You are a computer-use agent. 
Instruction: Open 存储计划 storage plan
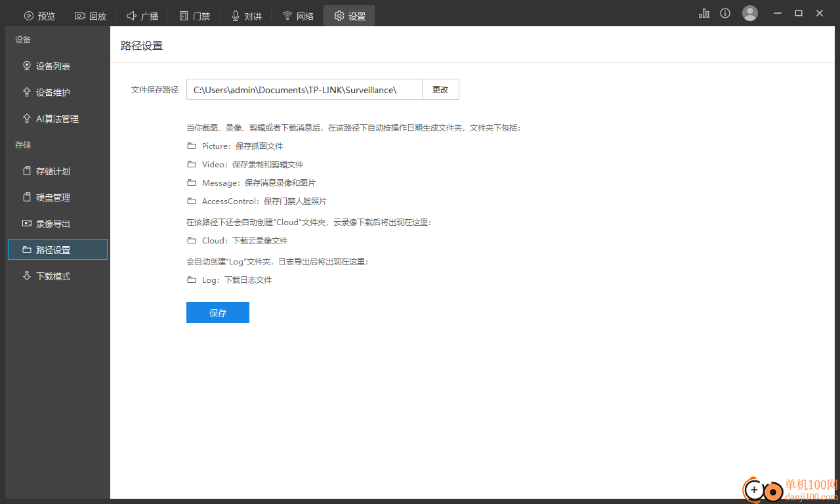[58, 171]
